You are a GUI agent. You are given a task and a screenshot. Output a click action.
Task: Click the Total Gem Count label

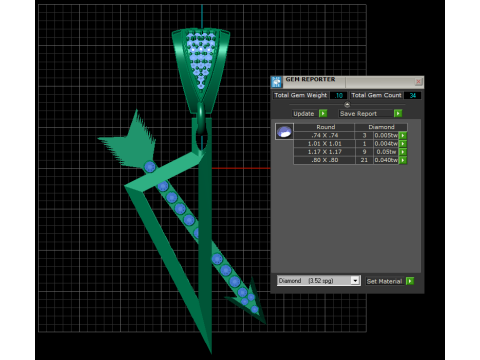(376, 95)
